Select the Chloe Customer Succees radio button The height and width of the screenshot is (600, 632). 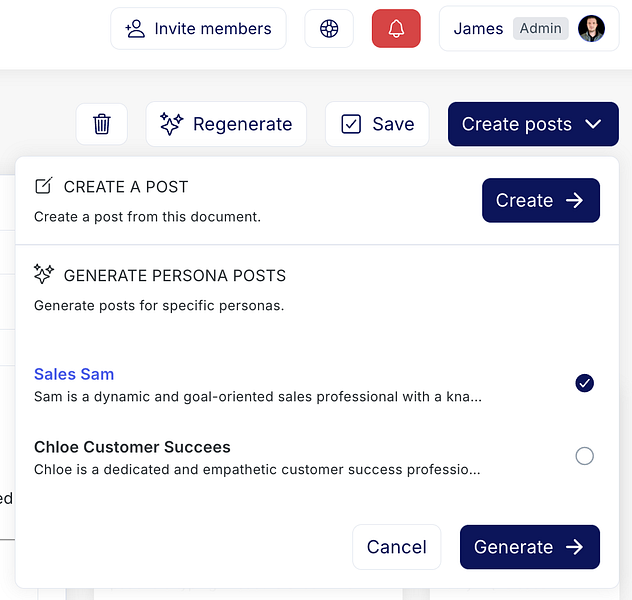585,456
